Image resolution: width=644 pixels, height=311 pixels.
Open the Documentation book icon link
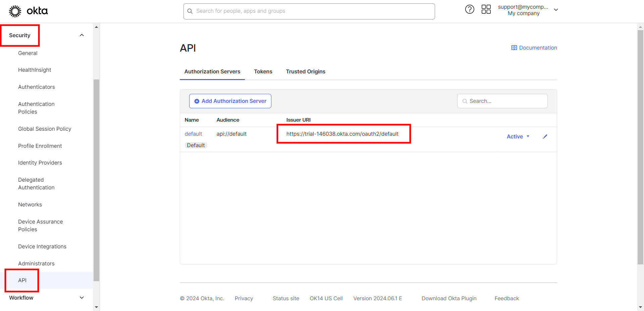point(514,48)
